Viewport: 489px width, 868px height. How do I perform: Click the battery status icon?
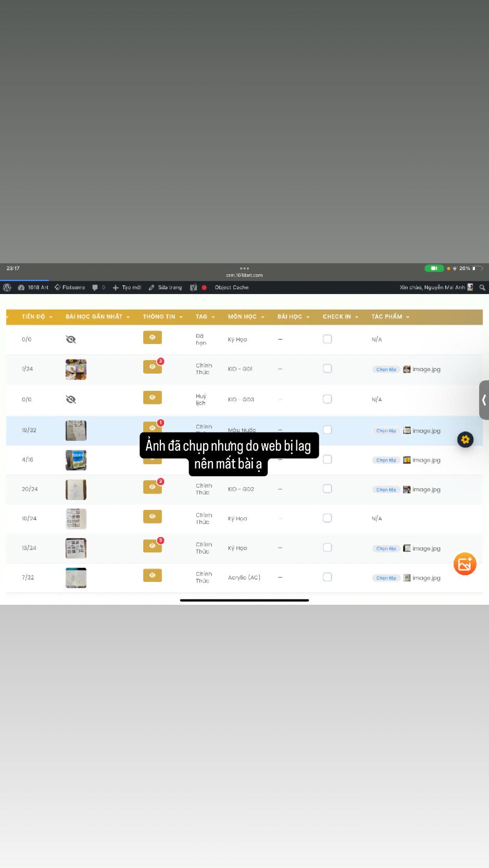[478, 269]
